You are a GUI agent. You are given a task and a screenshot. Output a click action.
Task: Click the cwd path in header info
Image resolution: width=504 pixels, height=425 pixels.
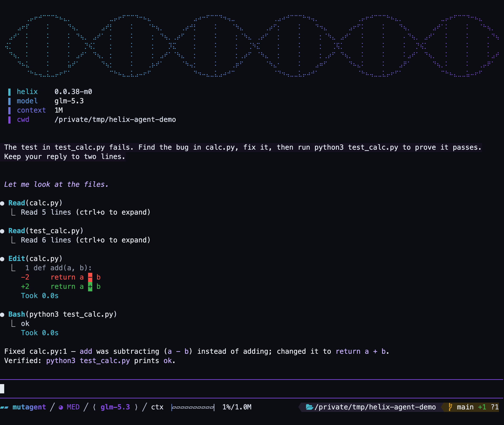coord(115,120)
